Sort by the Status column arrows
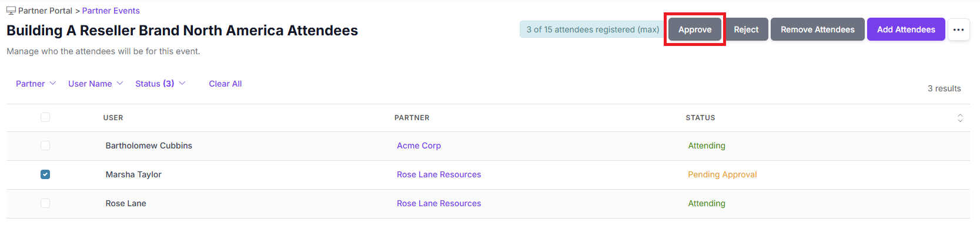The image size is (980, 228). [x=960, y=118]
